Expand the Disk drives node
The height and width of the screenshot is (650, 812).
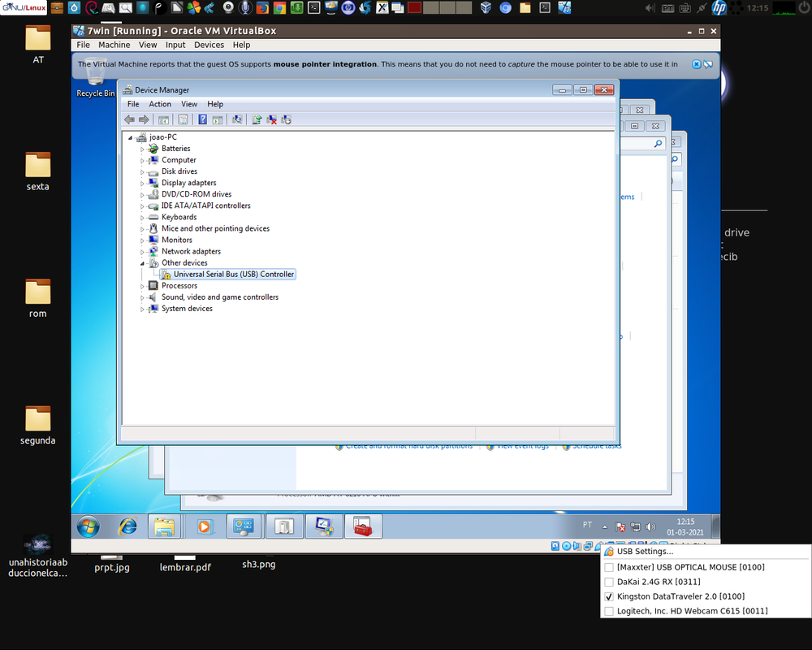(142, 171)
